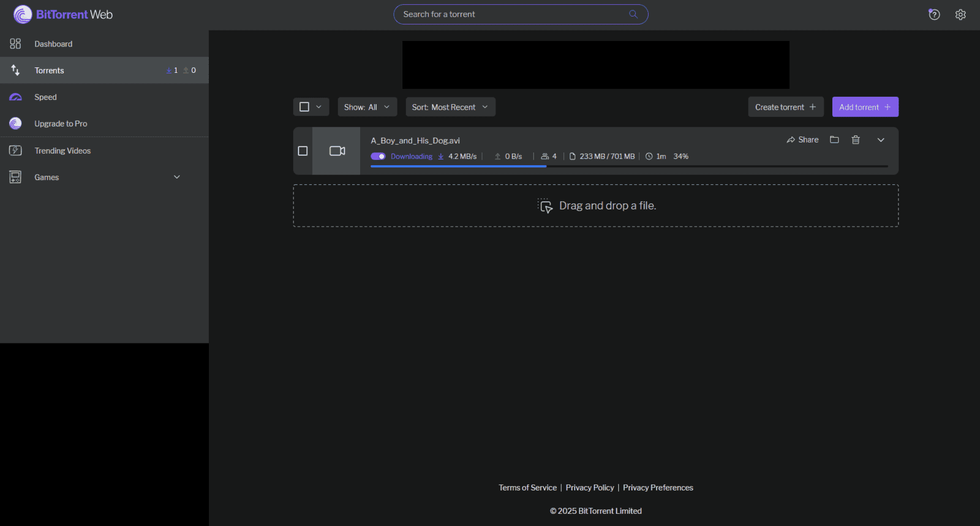Focus the Search for a torrent field

click(x=521, y=14)
